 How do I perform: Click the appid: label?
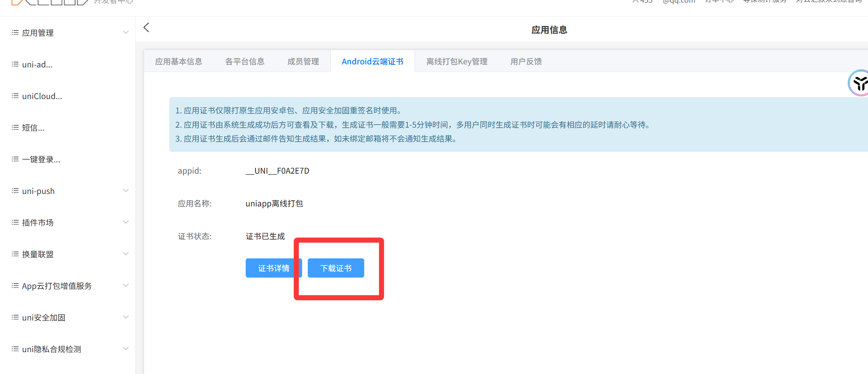pyautogui.click(x=190, y=171)
